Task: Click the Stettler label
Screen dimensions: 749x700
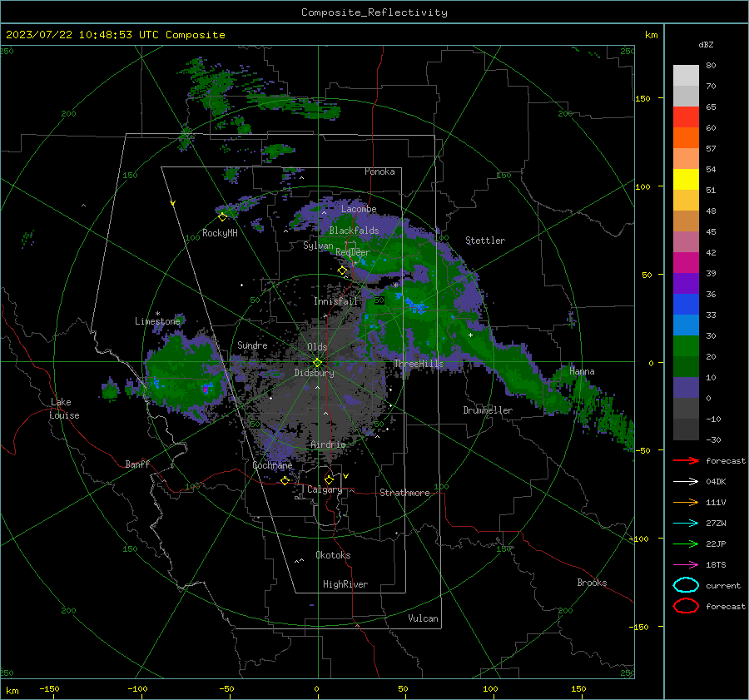Action: point(485,241)
